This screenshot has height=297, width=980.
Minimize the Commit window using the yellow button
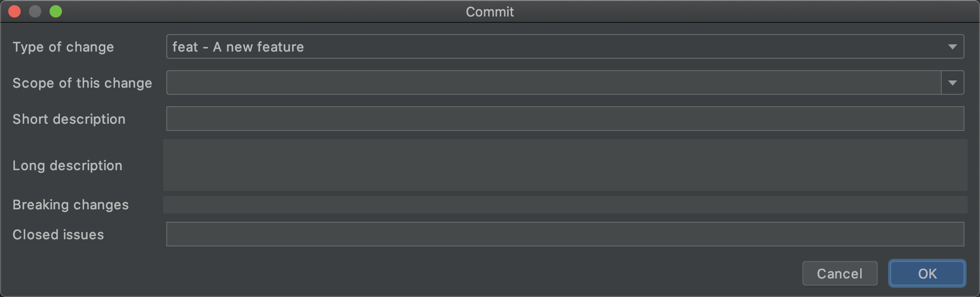tap(35, 11)
